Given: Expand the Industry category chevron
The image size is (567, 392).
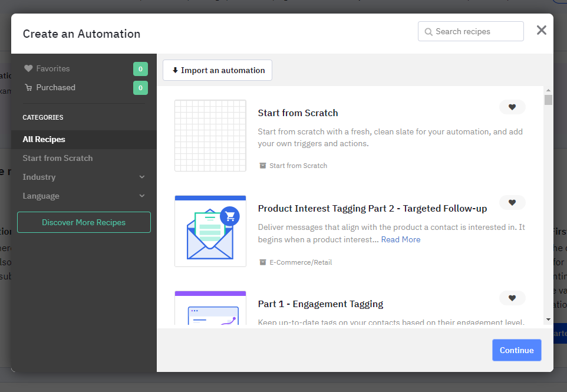Looking at the screenshot, I should coord(141,177).
